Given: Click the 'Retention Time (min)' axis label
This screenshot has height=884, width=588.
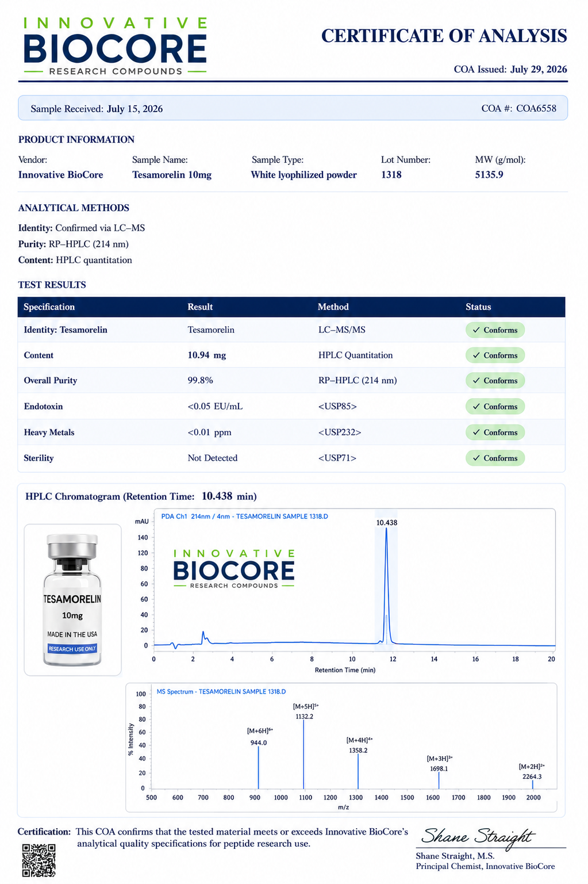Looking at the screenshot, I should (x=345, y=670).
